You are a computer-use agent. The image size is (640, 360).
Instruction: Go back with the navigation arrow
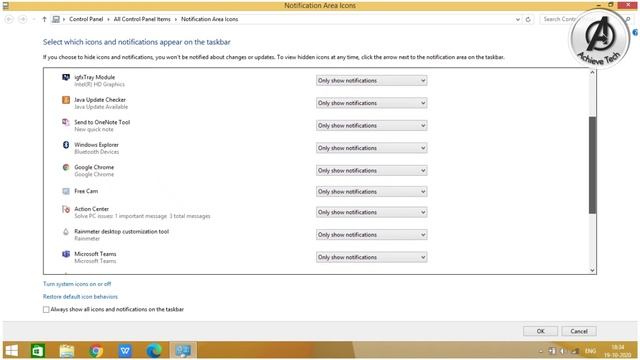coord(9,19)
